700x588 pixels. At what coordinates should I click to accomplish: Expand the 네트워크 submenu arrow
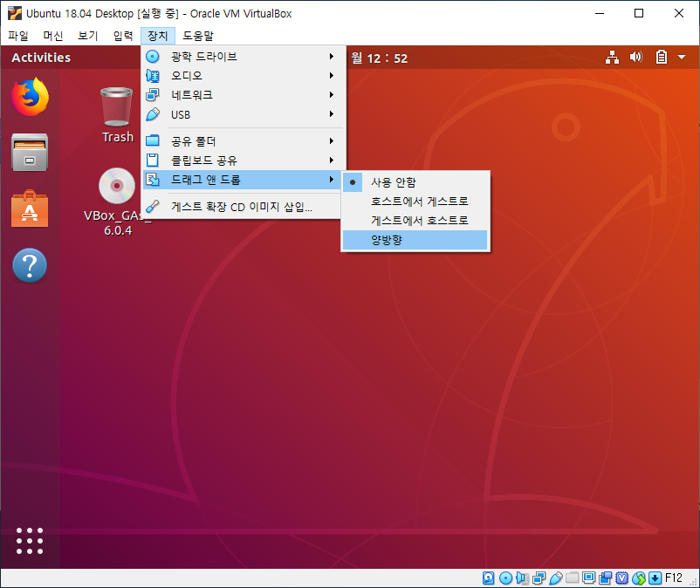(332, 94)
